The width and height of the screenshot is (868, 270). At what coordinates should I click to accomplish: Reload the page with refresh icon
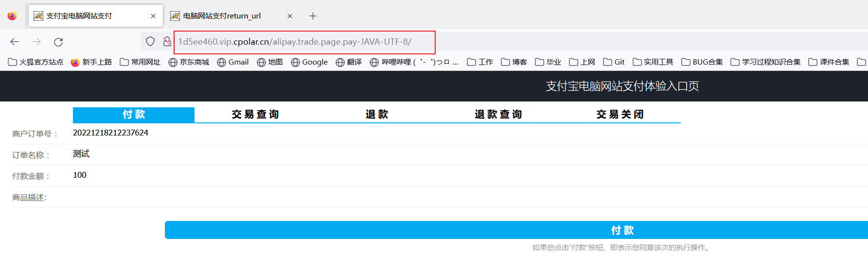58,42
